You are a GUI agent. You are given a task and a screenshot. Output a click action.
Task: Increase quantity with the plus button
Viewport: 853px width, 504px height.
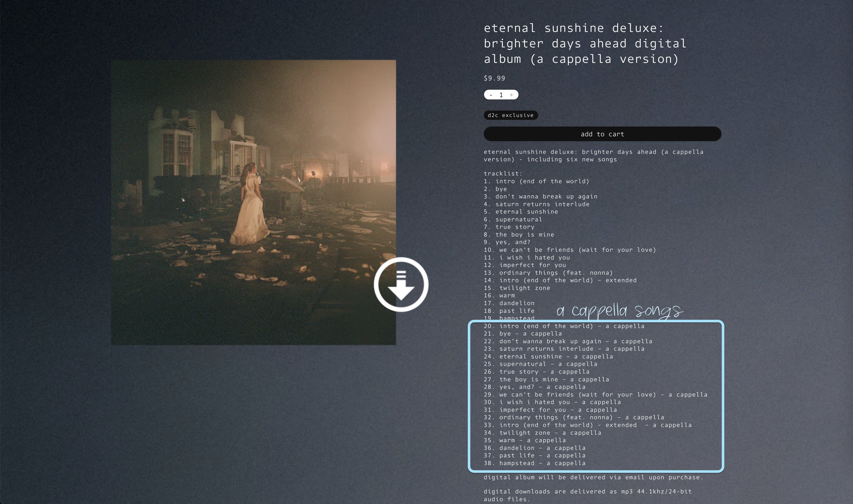pyautogui.click(x=511, y=95)
